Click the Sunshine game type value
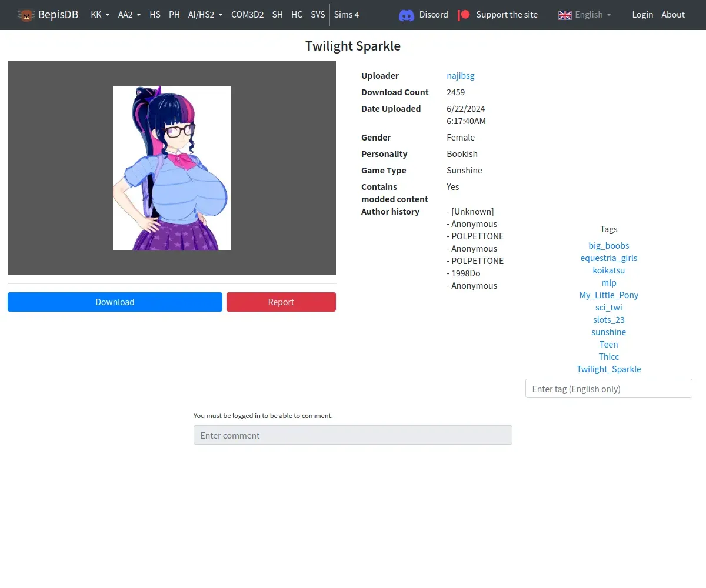706x588 pixels. click(465, 171)
